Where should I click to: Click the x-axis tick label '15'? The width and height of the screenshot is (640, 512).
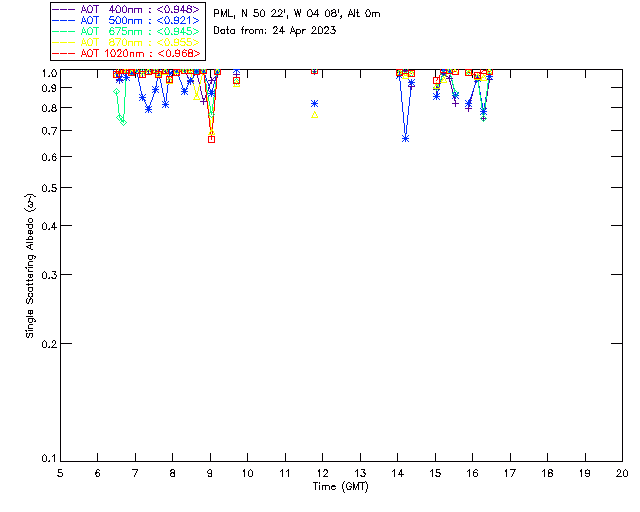click(435, 473)
